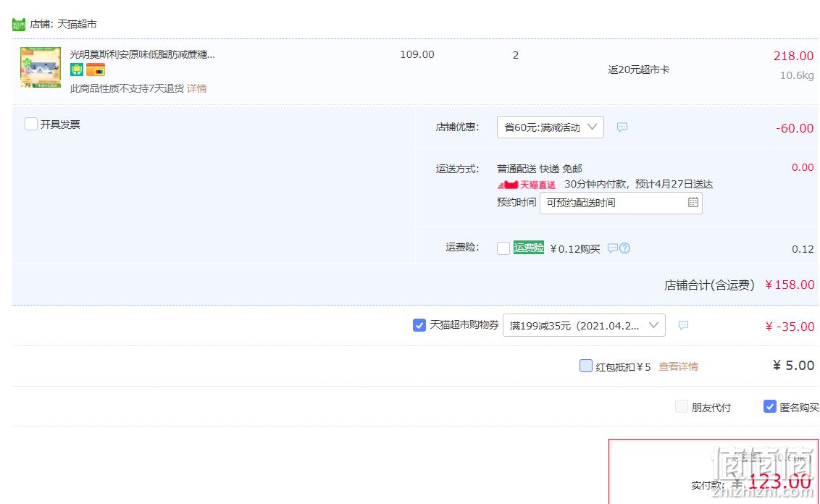Toggle the 朋友代付 checkbox
Viewport: 820px width, 504px height.
tap(682, 406)
